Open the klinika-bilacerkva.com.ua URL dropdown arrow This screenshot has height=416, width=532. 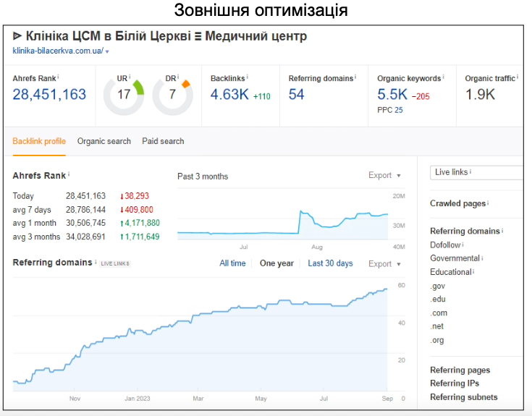[107, 51]
